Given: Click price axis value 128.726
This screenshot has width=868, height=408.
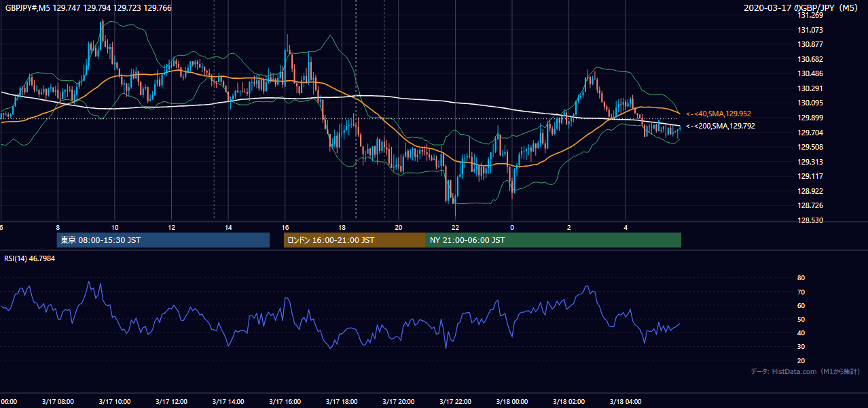Looking at the screenshot, I should 810,205.
